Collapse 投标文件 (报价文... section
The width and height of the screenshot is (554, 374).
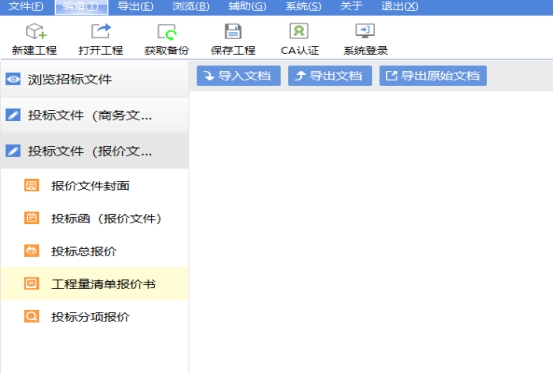[x=94, y=151]
